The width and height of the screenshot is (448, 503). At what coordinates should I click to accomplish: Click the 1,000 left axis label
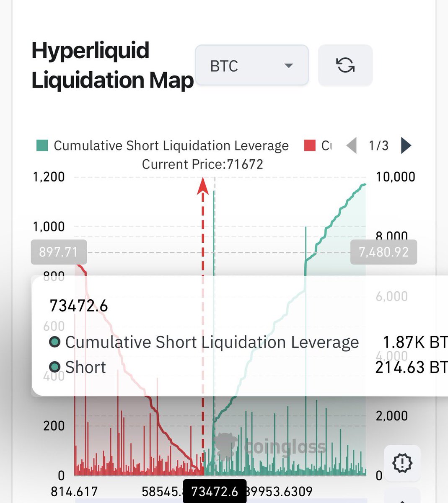49,227
